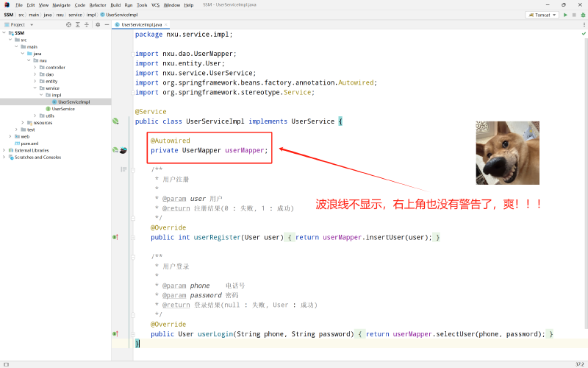Run the Tomcat configuration with green play icon

(565, 15)
